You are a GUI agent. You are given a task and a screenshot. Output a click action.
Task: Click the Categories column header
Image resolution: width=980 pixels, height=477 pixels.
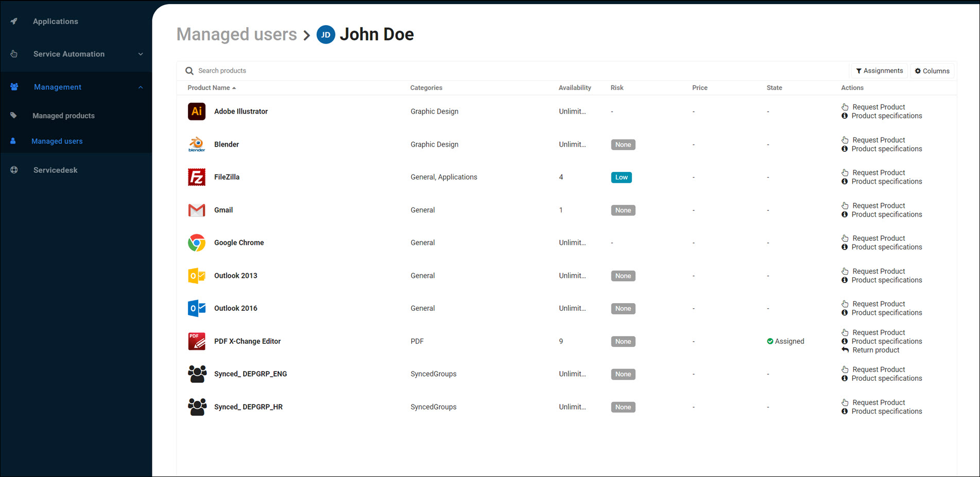pos(426,88)
